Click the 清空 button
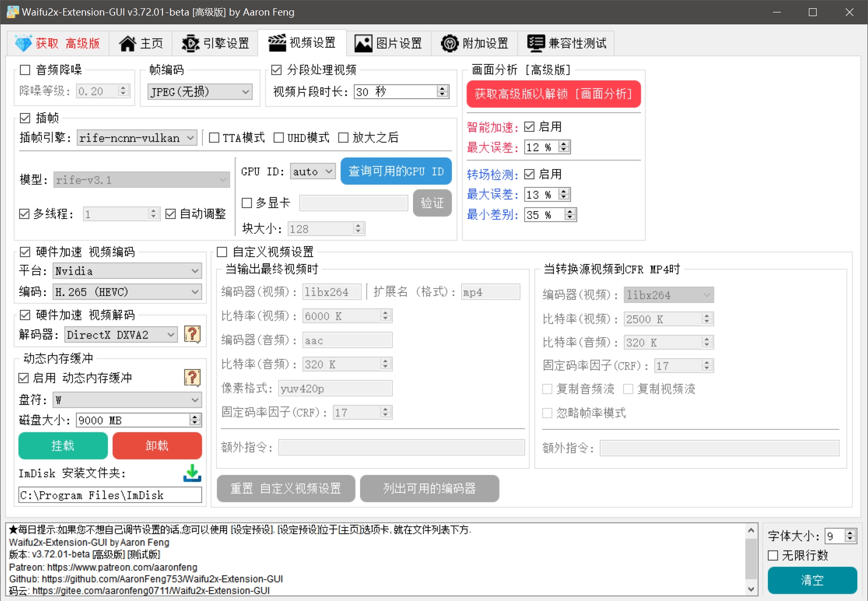Image resolution: width=868 pixels, height=601 pixels. pos(812,580)
